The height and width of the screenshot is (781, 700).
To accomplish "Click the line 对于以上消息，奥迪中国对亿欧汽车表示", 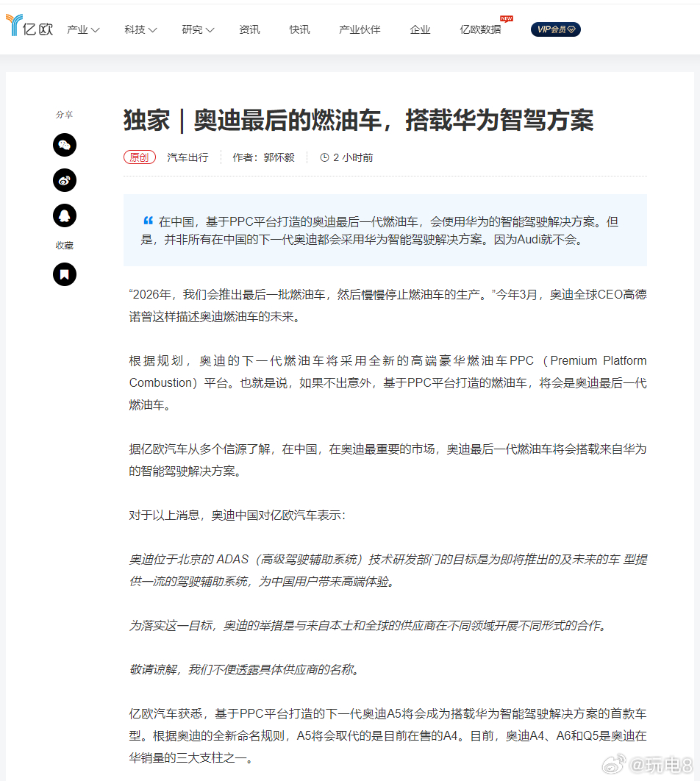I will point(237,515).
